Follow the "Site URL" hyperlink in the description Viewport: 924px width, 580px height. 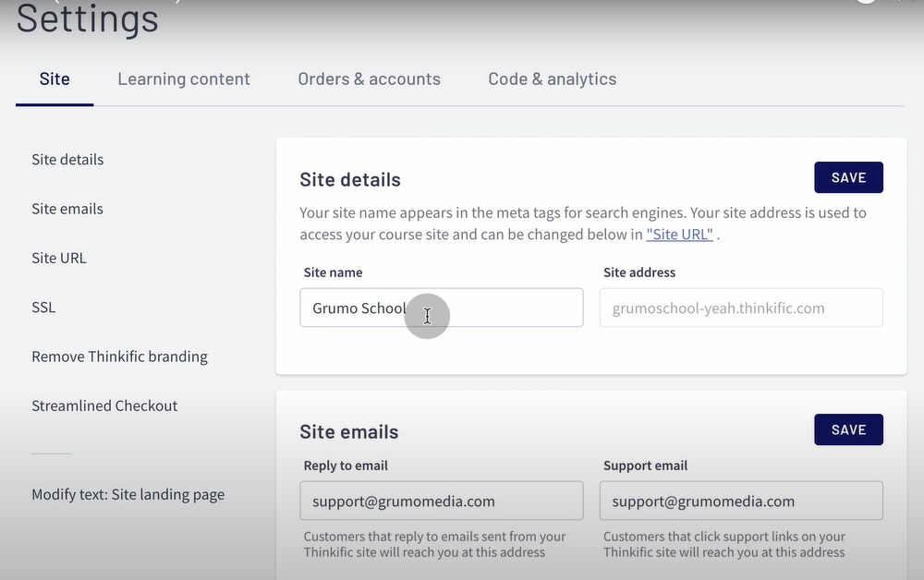point(680,234)
